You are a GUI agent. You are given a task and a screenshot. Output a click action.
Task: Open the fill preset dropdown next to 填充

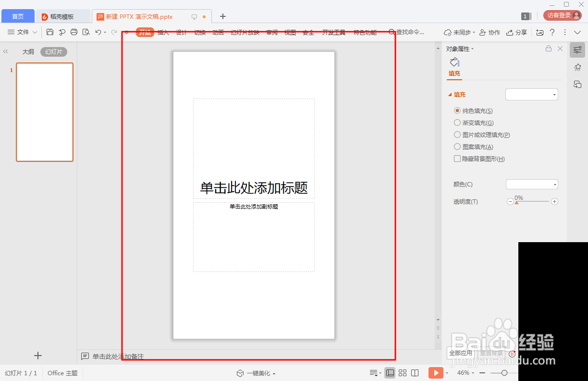(532, 95)
